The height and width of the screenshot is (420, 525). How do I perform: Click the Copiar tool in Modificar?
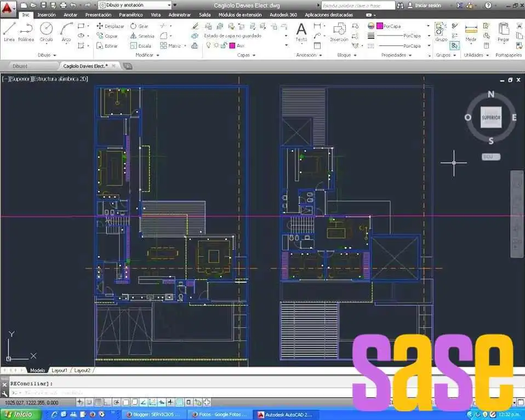[x=107, y=36]
